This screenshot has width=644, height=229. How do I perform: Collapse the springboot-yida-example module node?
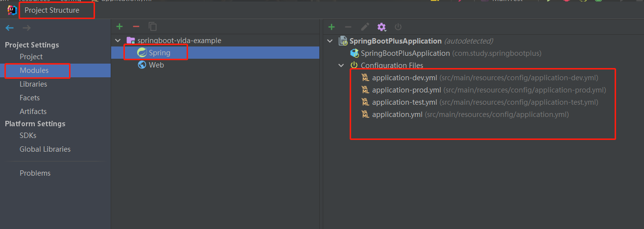pyautogui.click(x=118, y=41)
